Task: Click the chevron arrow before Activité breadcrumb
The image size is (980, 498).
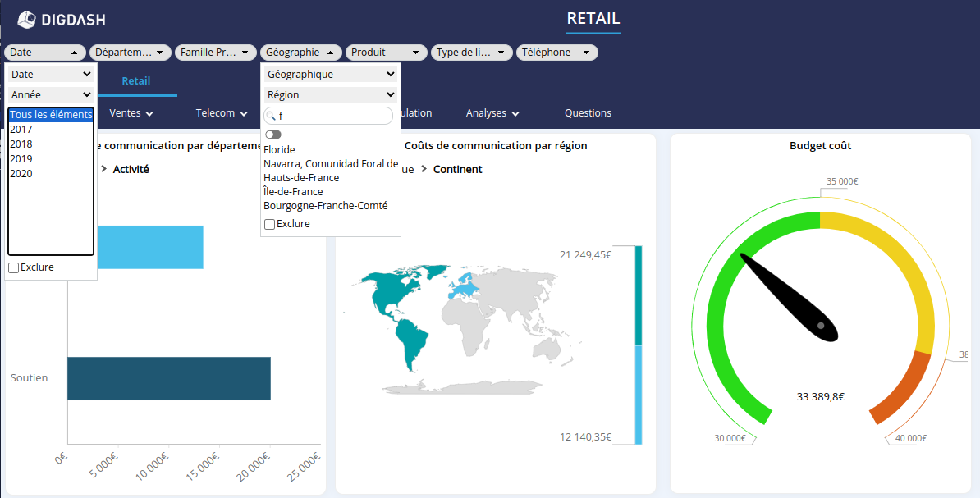Action: 103,169
